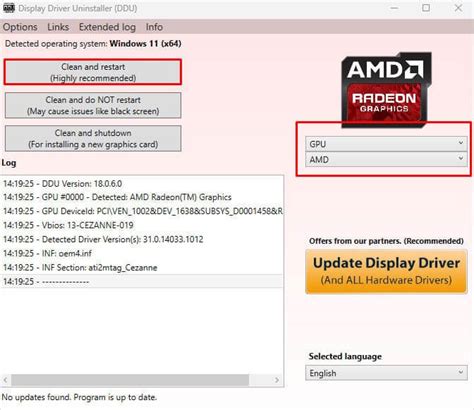The height and width of the screenshot is (410, 474).
Task: Click the right scroll arrow of log scrollbar
Action: click(x=277, y=380)
